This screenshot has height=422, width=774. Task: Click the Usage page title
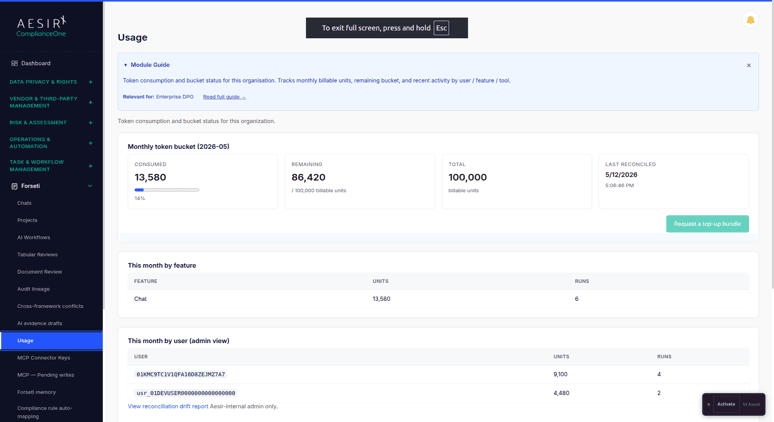click(132, 38)
